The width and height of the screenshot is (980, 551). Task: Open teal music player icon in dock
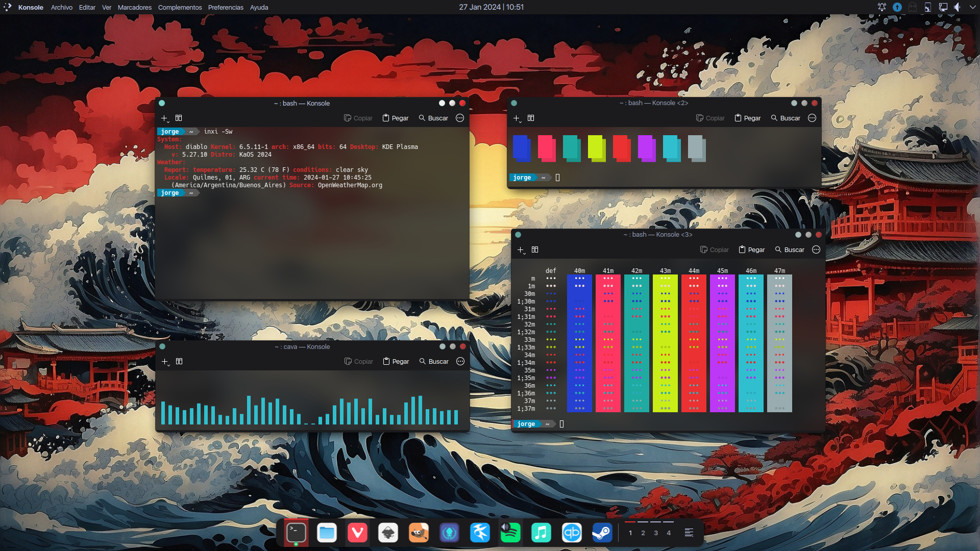point(541,533)
